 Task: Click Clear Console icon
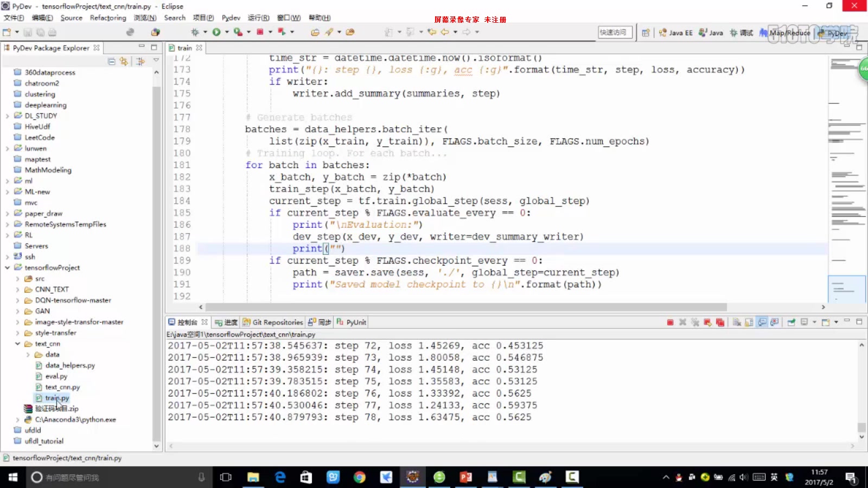coord(737,322)
